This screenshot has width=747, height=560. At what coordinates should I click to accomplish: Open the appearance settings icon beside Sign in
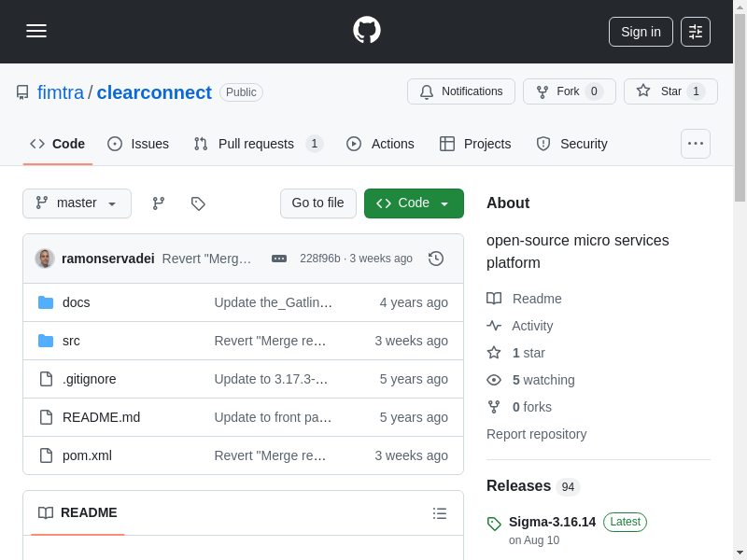(696, 32)
